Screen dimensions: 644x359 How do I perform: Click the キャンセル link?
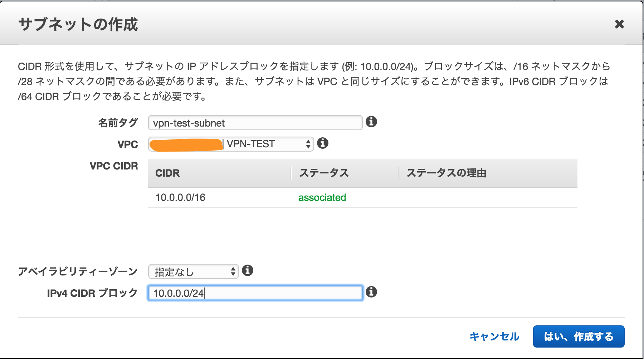point(494,336)
